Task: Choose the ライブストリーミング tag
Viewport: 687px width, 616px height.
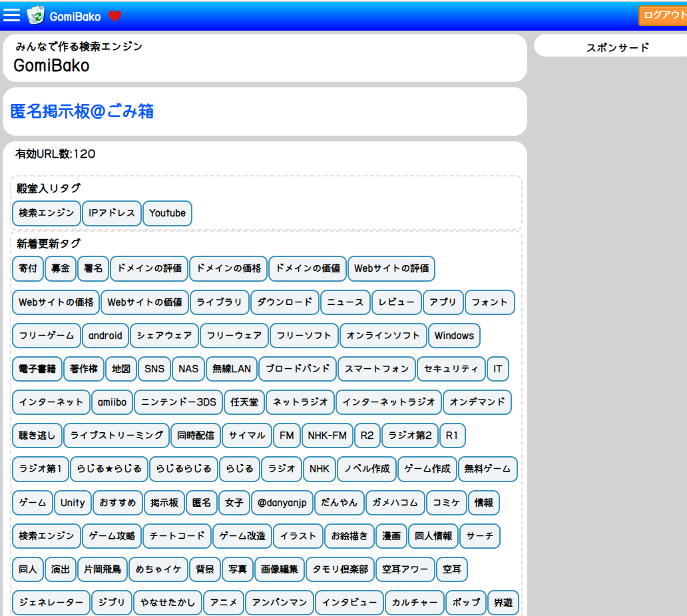Action: [x=116, y=436]
